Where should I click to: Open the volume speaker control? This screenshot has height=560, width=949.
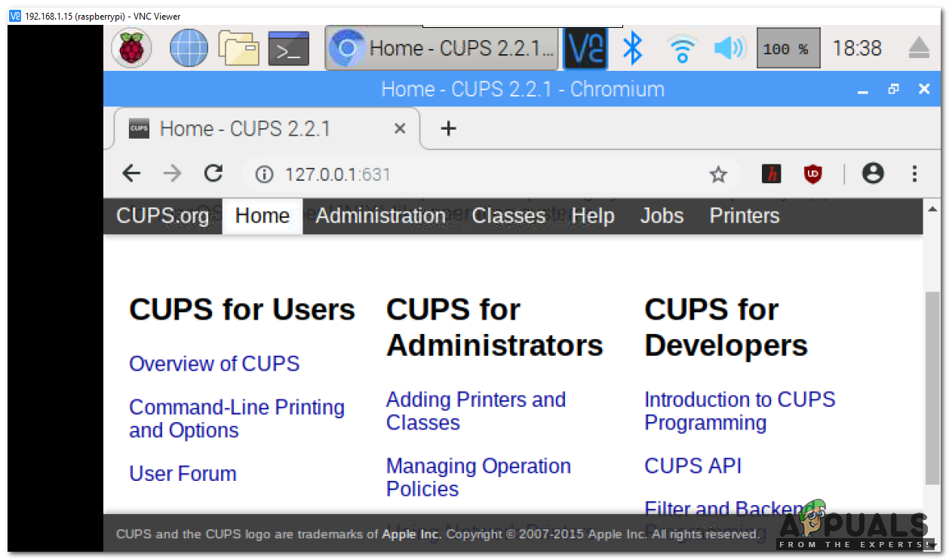pyautogui.click(x=729, y=49)
